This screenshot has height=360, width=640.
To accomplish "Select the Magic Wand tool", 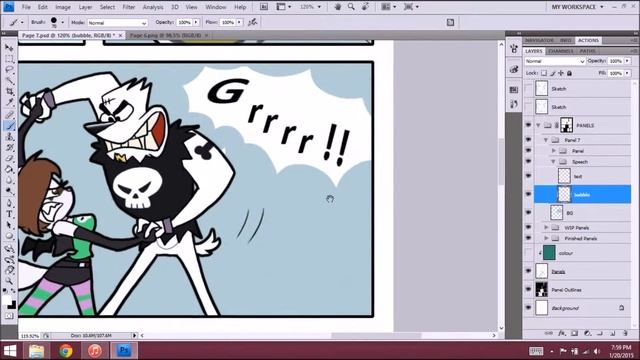I will coord(9,81).
